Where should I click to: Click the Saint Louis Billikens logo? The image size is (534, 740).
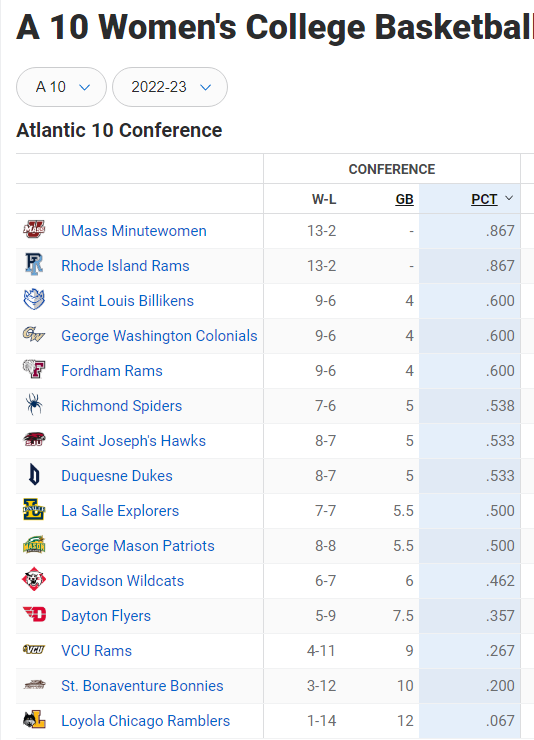click(34, 300)
